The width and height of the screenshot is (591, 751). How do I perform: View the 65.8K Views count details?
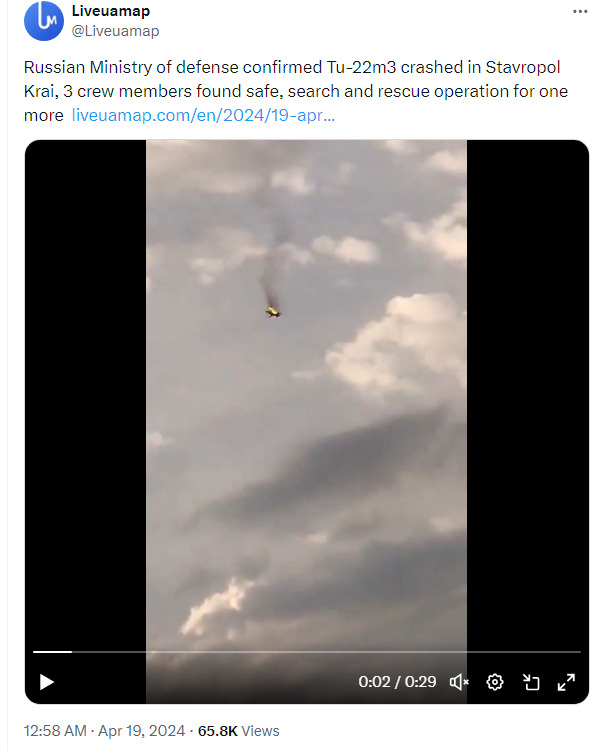(239, 731)
